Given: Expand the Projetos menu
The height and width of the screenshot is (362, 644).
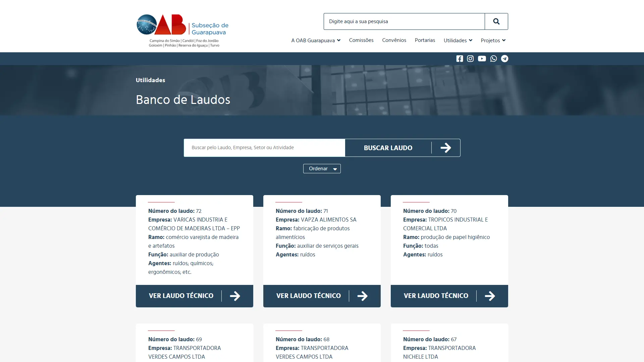Looking at the screenshot, I should coord(493,40).
